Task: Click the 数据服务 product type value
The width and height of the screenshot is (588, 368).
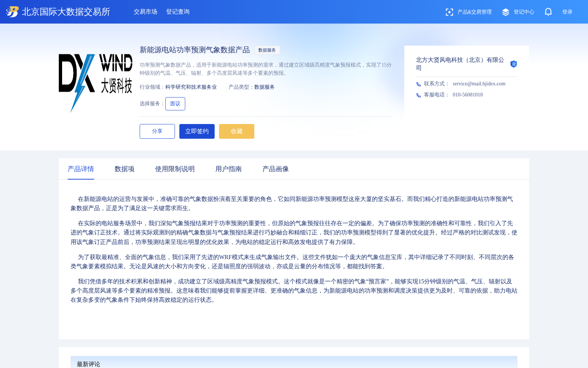Action: tap(265, 87)
